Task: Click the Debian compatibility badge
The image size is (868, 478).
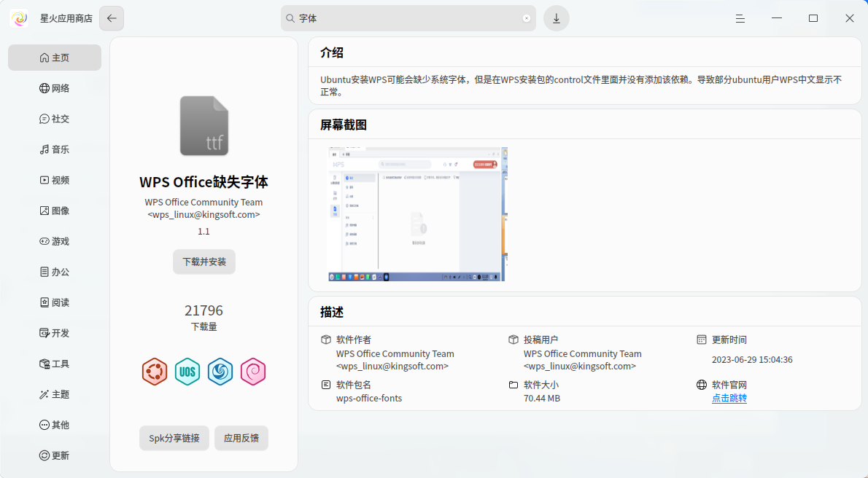Action: (x=254, y=371)
